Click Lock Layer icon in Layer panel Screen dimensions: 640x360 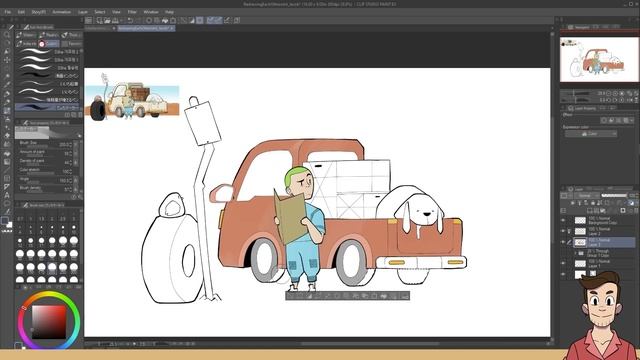pos(593,203)
